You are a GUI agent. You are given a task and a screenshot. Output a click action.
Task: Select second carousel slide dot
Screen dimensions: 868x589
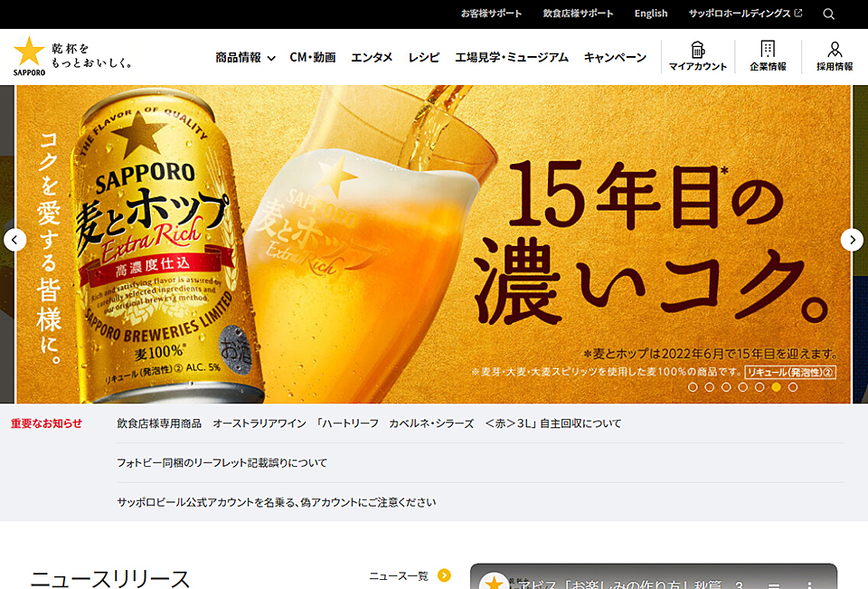709,387
